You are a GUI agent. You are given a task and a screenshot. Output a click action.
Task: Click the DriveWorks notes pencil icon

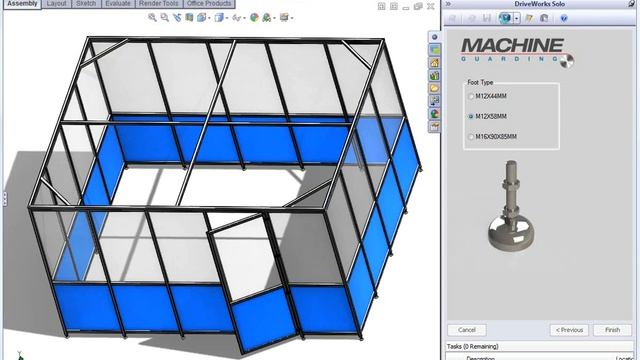529,18
